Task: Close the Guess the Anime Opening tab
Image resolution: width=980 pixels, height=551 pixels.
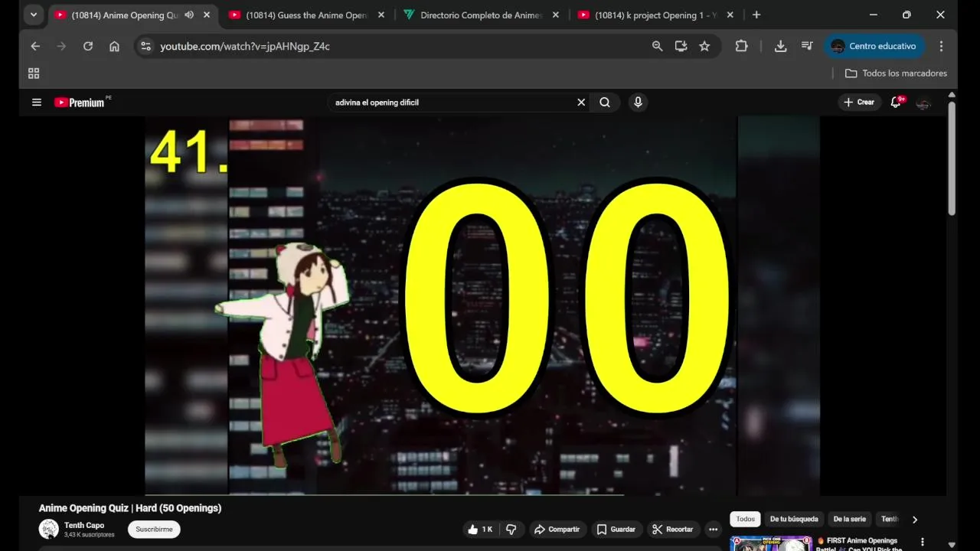Action: tap(381, 15)
